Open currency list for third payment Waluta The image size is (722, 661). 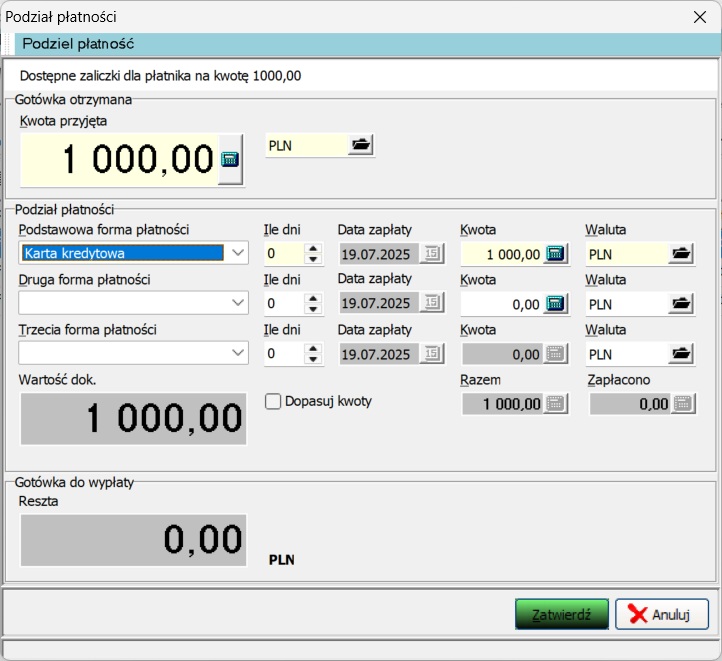pyautogui.click(x=681, y=353)
